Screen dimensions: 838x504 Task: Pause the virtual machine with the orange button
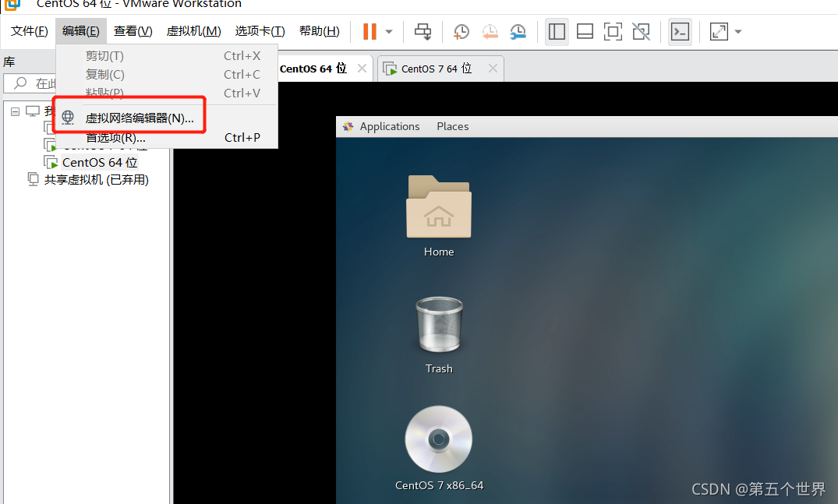tap(369, 31)
